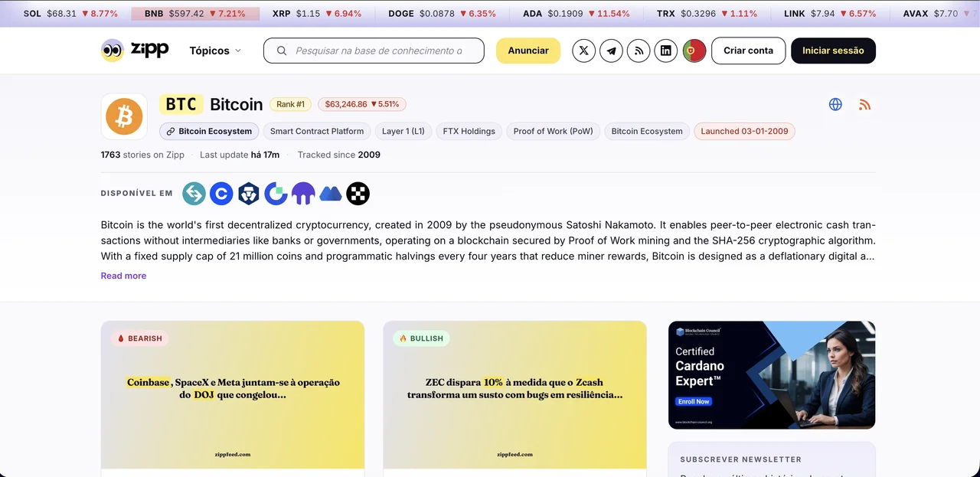Click the BULLISH sentiment label

tap(421, 338)
